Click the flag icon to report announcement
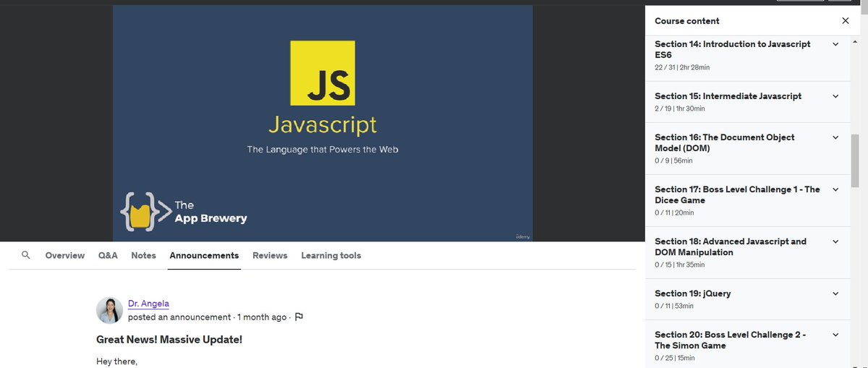868x368 pixels. pyautogui.click(x=299, y=317)
